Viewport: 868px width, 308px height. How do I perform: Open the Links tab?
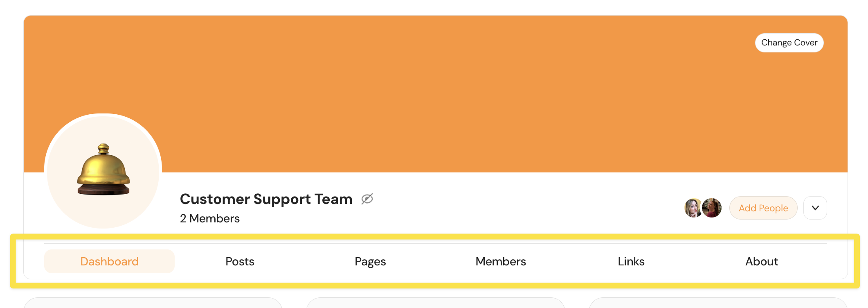pyautogui.click(x=631, y=261)
